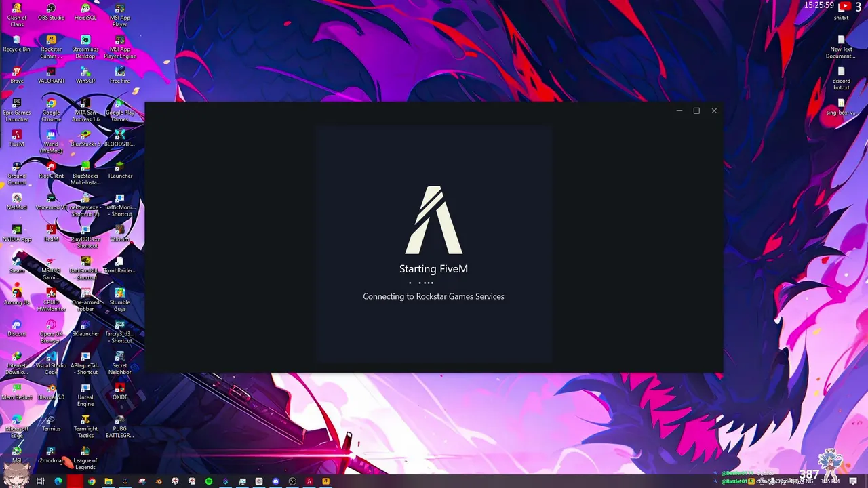This screenshot has width=868, height=488.
Task: Select the Riot Client desktop shortcut
Action: [51, 170]
